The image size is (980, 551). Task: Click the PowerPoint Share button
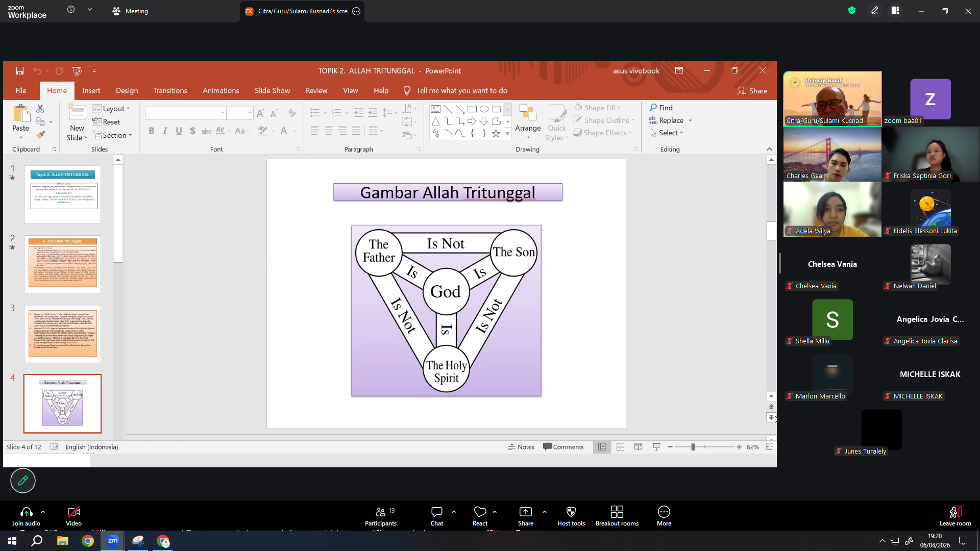tap(752, 91)
